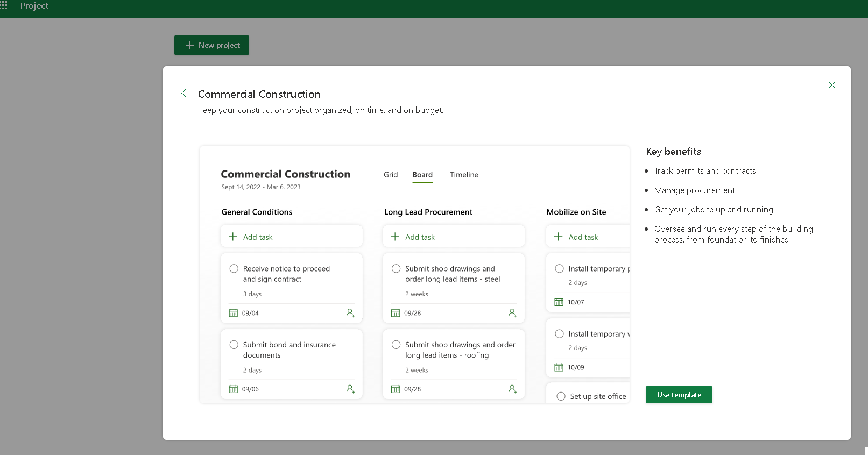Click the plus icon in Mobilize on Site Add task
The height and width of the screenshot is (456, 868).
(x=559, y=237)
